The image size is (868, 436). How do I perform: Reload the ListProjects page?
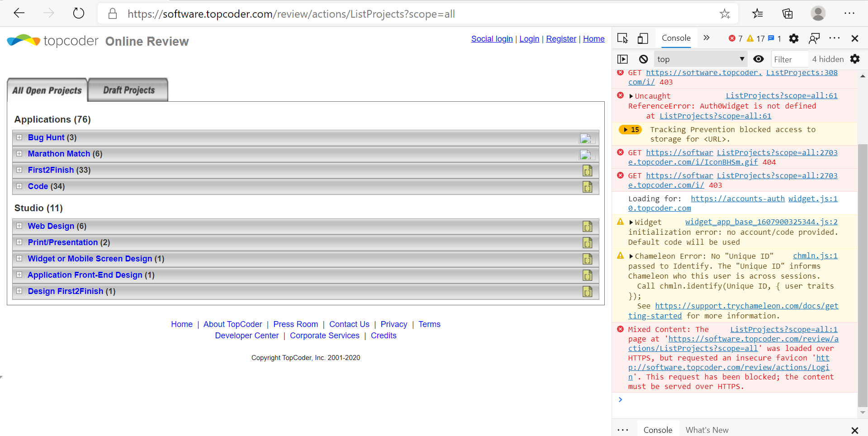point(78,13)
